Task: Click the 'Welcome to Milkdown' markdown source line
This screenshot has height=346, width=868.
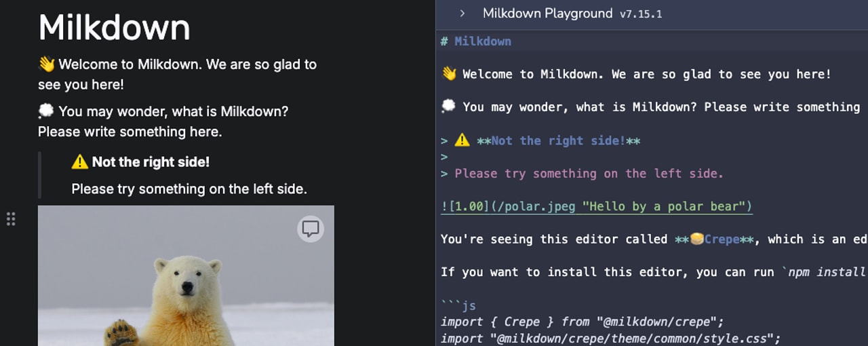Action: point(636,74)
